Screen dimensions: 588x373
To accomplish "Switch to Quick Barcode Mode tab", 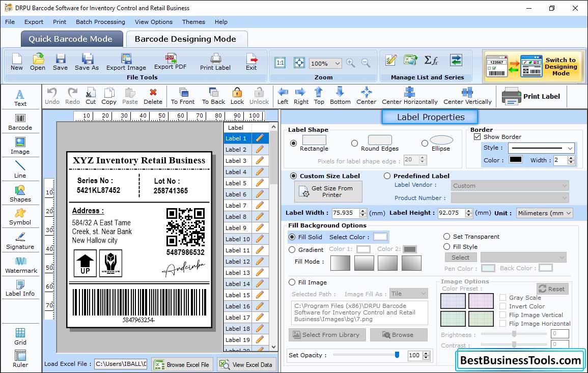I will coord(72,39).
